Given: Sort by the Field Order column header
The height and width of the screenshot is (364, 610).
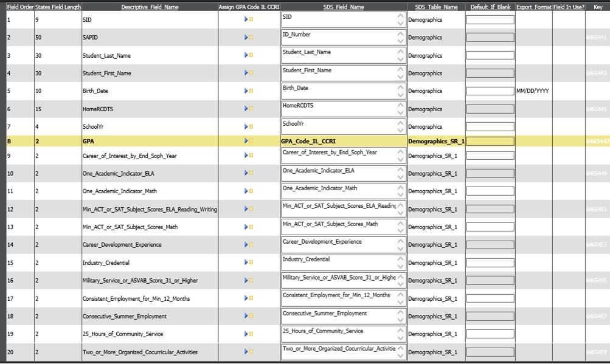Looking at the screenshot, I should point(20,7).
